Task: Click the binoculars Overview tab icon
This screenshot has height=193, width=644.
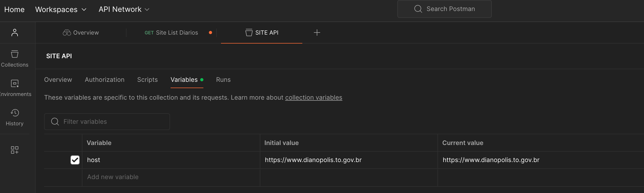Action: coord(67,33)
